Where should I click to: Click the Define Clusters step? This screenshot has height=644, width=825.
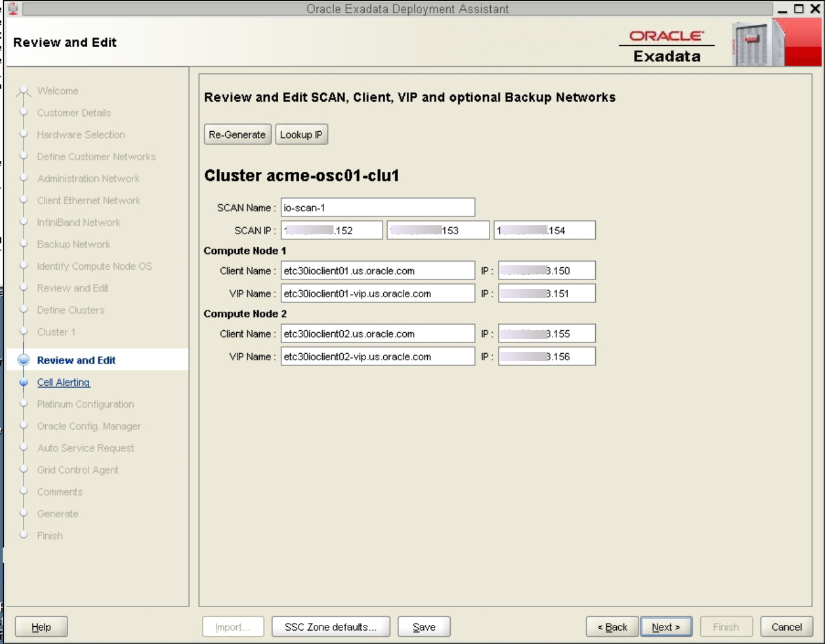71,310
